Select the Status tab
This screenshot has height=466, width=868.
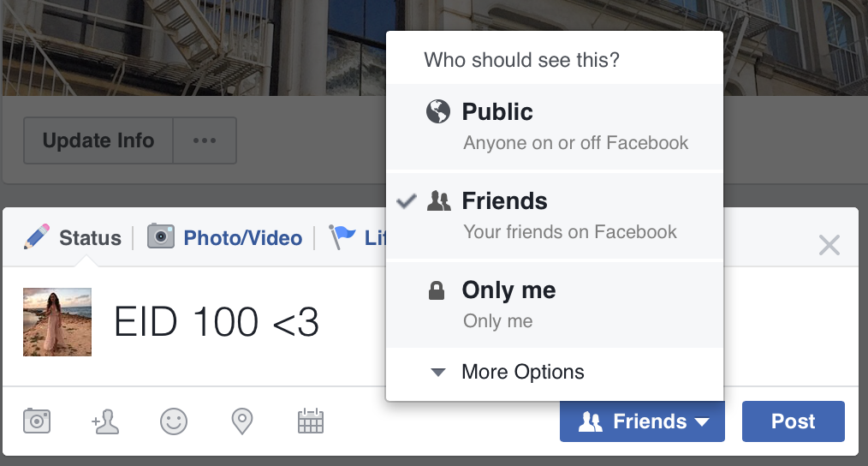[89, 237]
